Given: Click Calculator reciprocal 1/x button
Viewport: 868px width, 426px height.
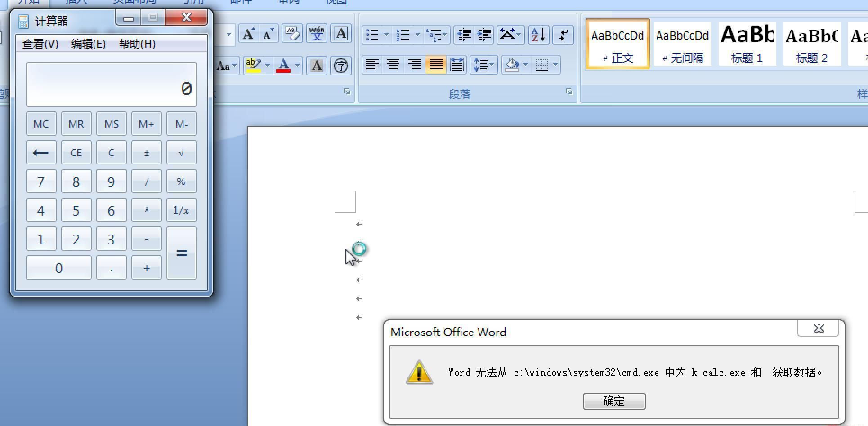Looking at the screenshot, I should [x=181, y=210].
